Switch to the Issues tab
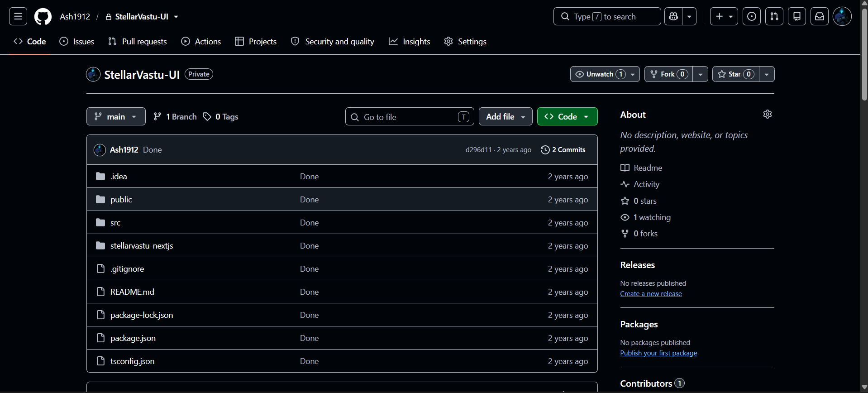Image resolution: width=868 pixels, height=393 pixels. (77, 42)
